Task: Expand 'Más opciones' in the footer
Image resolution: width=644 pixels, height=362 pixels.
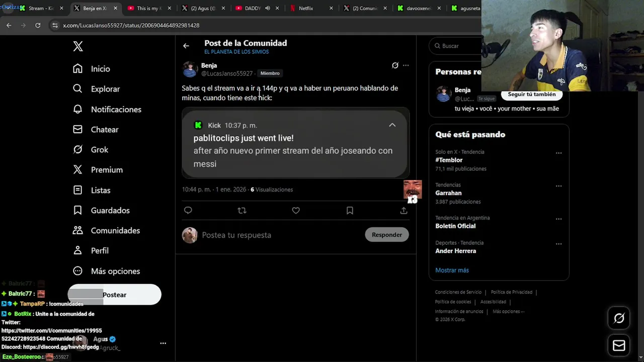Action: [508, 311]
